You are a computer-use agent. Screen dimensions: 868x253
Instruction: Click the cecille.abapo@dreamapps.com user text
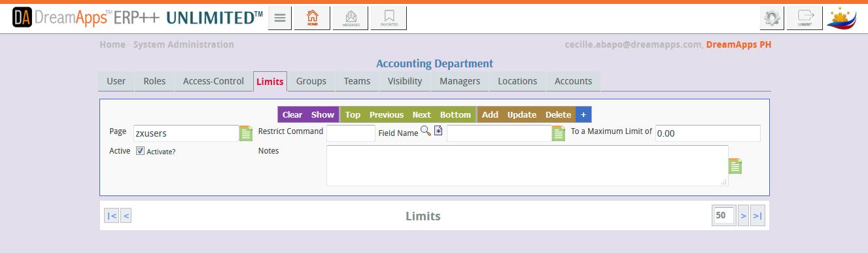(633, 44)
